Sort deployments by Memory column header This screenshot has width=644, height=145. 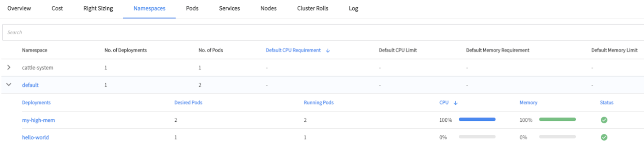pos(528,103)
